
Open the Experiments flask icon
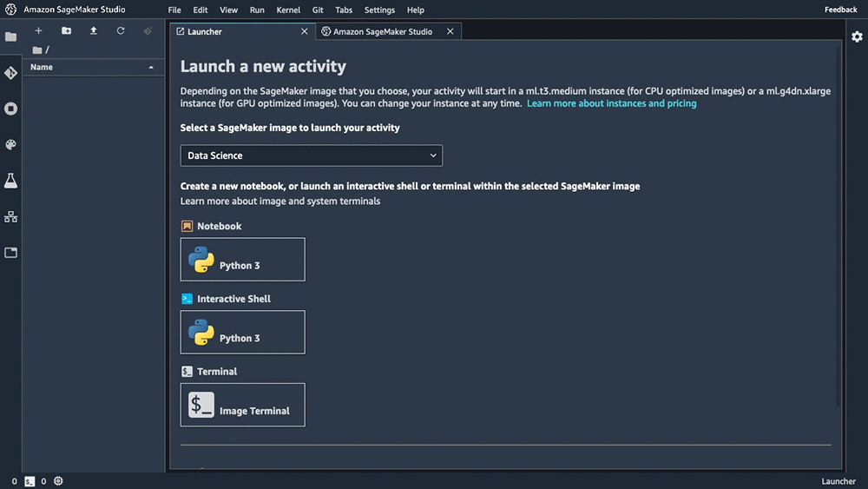[x=10, y=181]
